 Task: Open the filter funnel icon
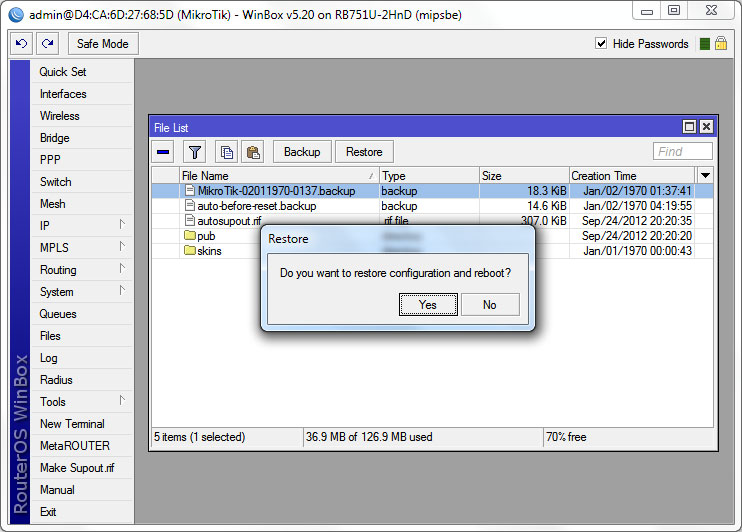(195, 152)
